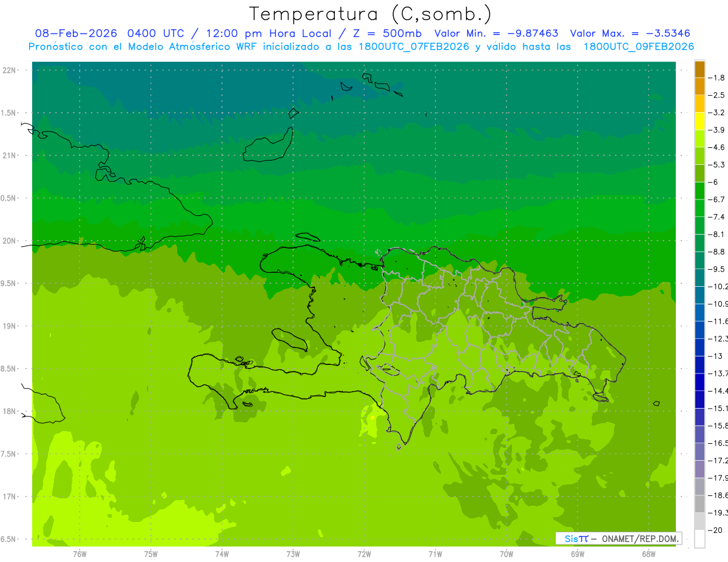Click the 76W longitude label

pos(79,554)
